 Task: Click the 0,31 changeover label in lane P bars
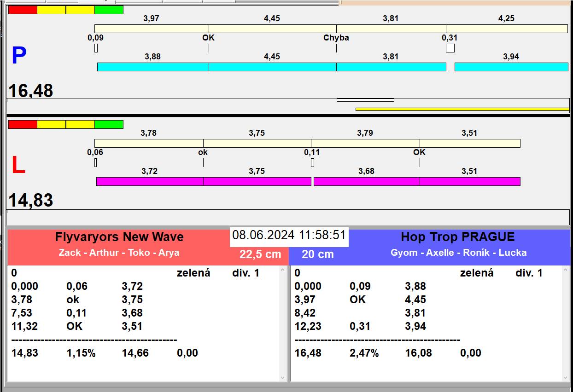(450, 38)
